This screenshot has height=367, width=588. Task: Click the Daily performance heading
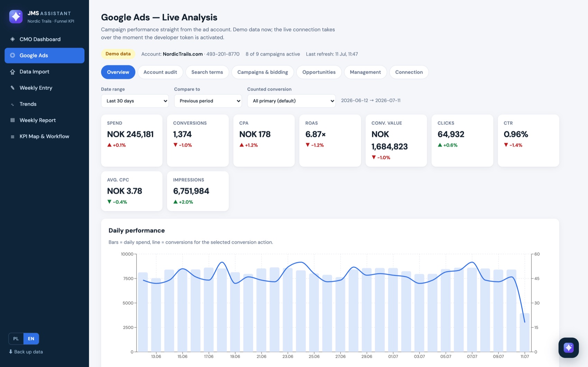[137, 230]
